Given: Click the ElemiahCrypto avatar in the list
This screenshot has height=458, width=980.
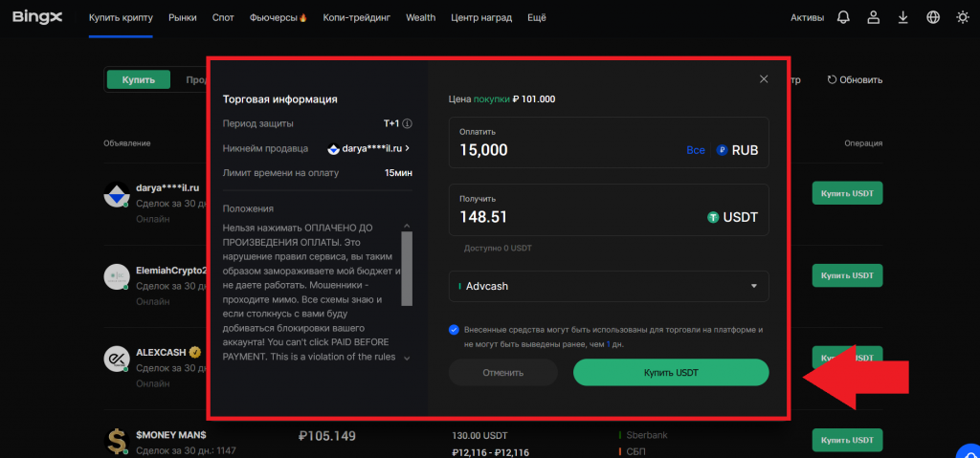Looking at the screenshot, I should coord(117,276).
